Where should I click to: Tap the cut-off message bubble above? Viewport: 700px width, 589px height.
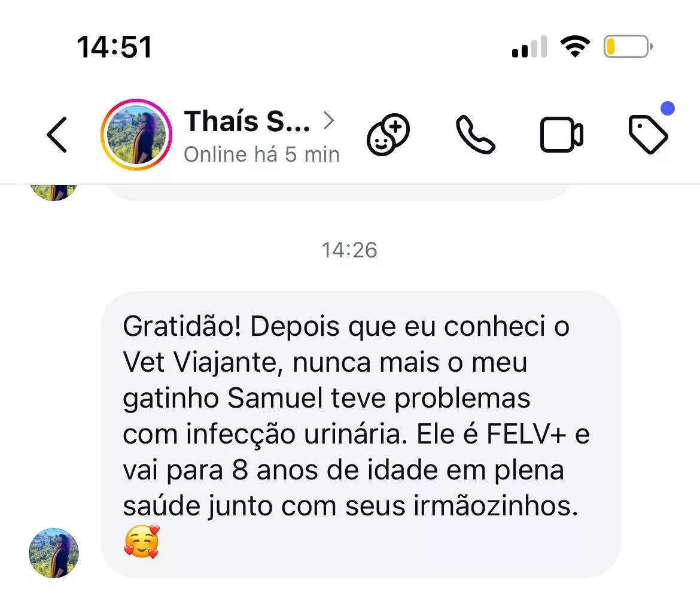[x=339, y=193]
